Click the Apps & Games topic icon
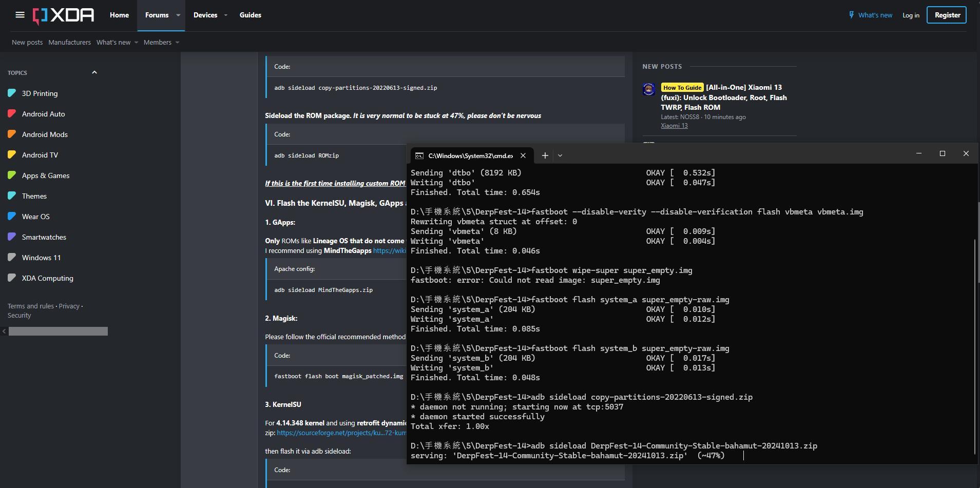980x488 pixels. click(x=12, y=175)
